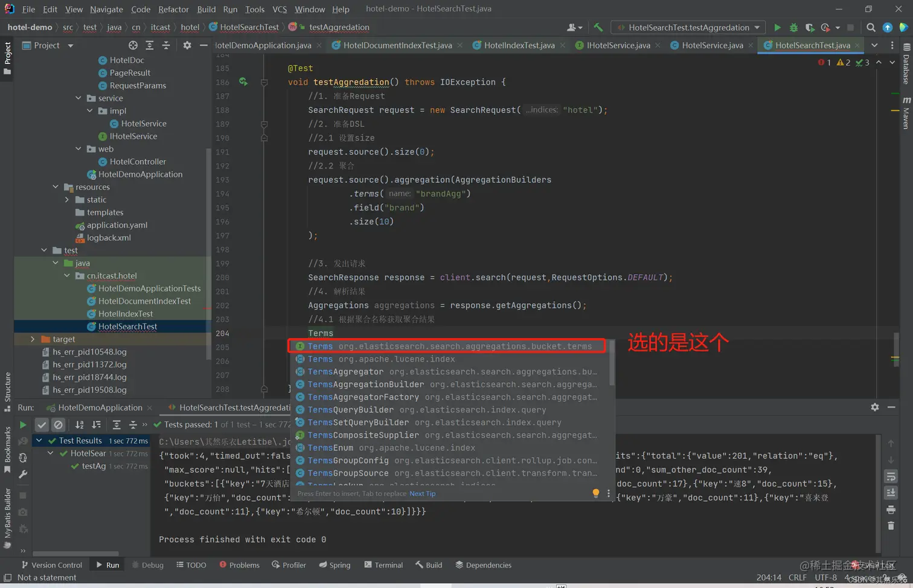
Task: Open the Bookmarks tool window
Action: [x=7, y=450]
